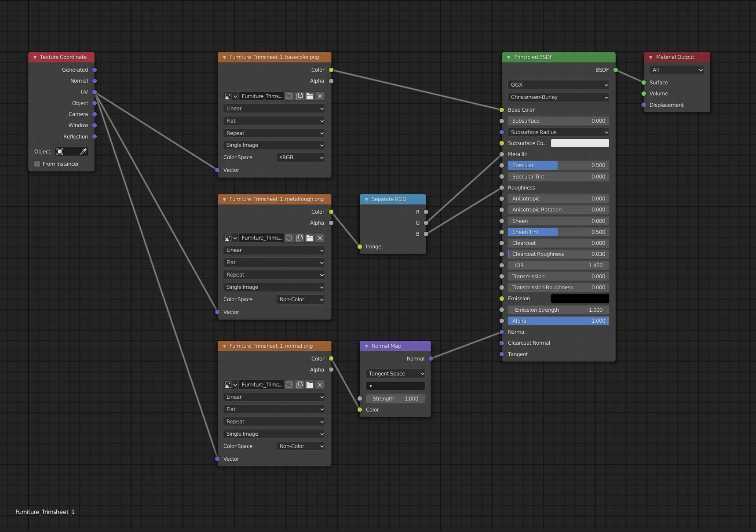756x532 pixels.
Task: Browse image datablock icon on normal.png node
Action: click(230, 385)
